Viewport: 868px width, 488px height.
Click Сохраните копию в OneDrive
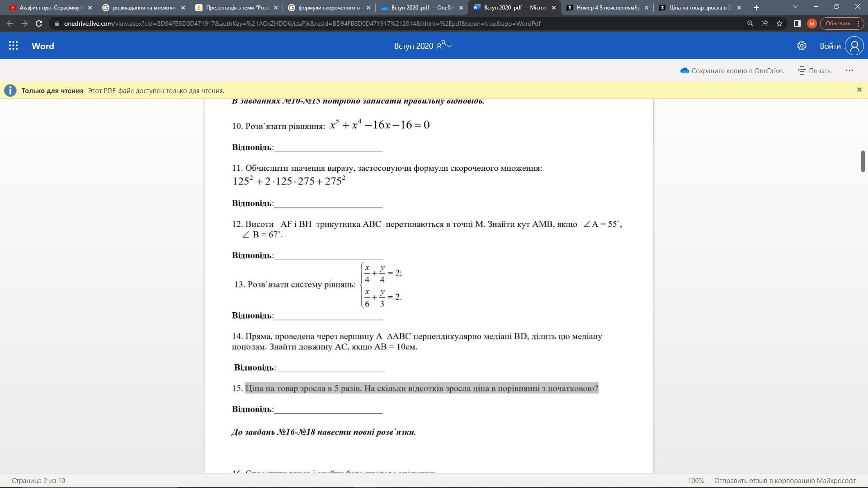click(732, 70)
